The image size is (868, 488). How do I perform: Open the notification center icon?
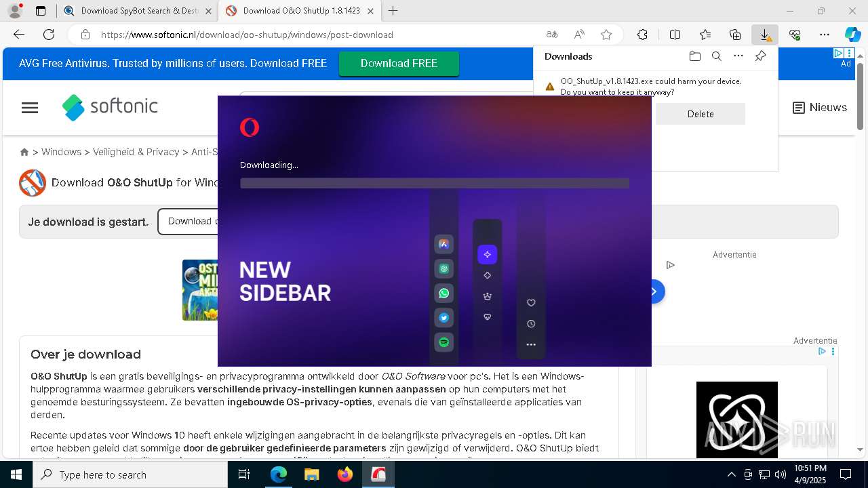coord(846,474)
